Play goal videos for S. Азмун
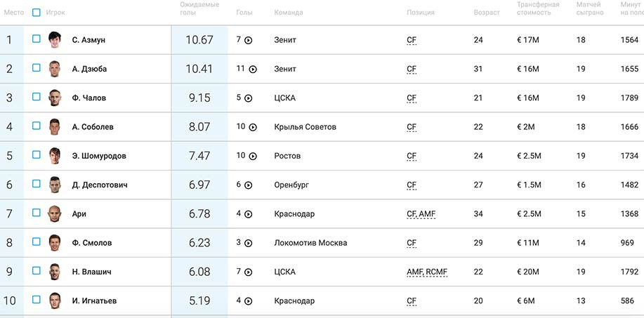The width and height of the screenshot is (644, 318). (x=248, y=40)
